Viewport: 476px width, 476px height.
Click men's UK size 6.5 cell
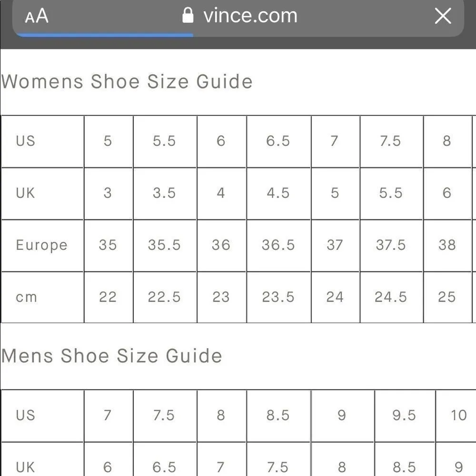(164, 467)
